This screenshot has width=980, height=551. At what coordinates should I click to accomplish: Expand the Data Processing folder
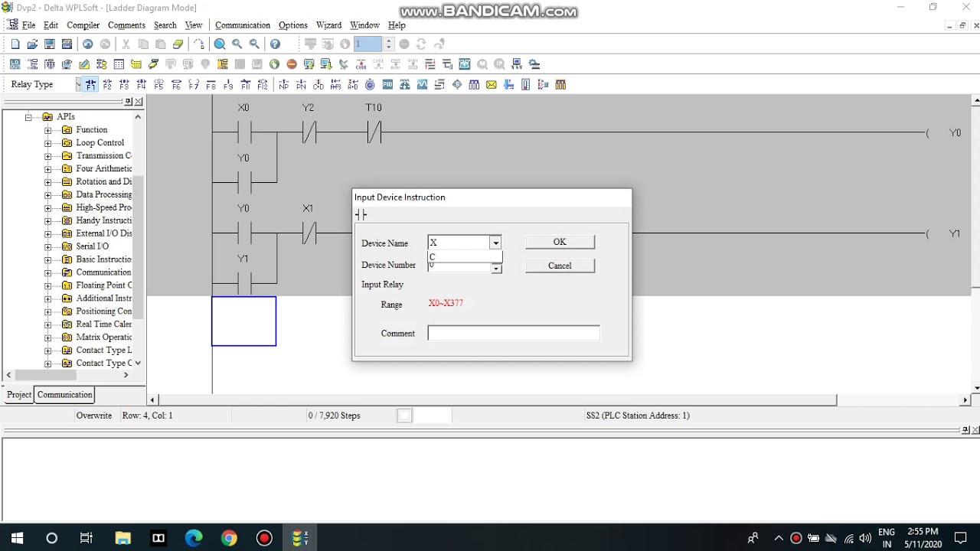click(47, 195)
